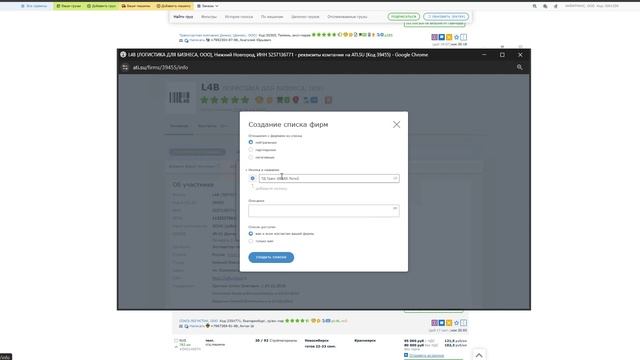Click 'Добавить машину' in the top bar
640x360 pixels.
click(x=173, y=6)
